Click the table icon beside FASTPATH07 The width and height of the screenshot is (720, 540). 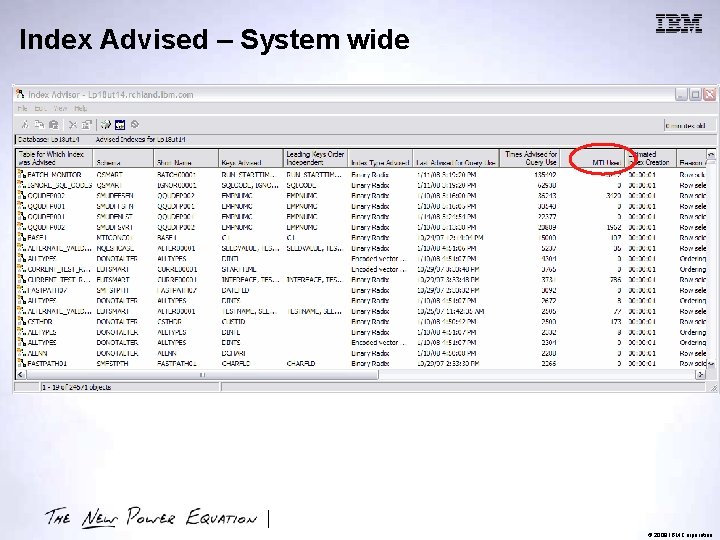[x=22, y=290]
